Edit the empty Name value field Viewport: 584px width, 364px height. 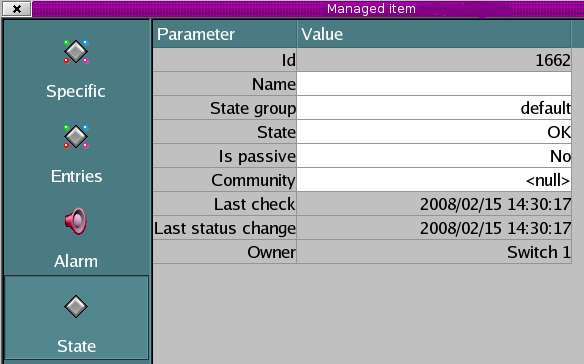(x=434, y=84)
